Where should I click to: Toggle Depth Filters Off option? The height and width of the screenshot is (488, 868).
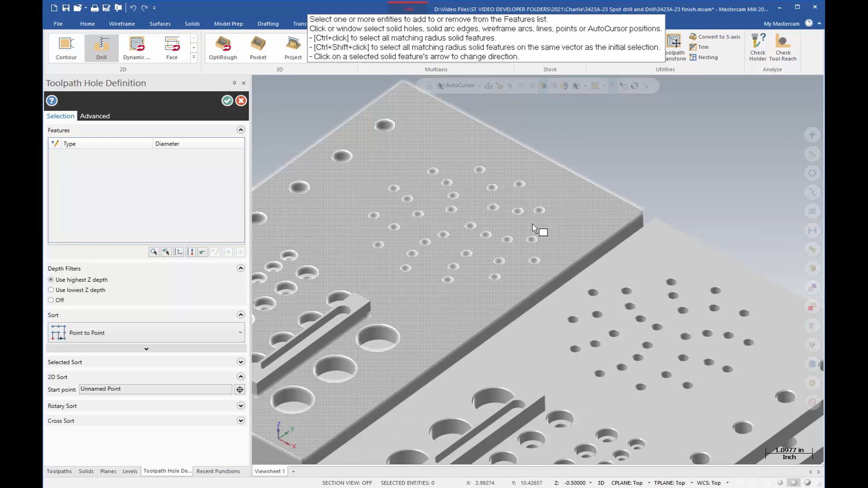pos(51,300)
